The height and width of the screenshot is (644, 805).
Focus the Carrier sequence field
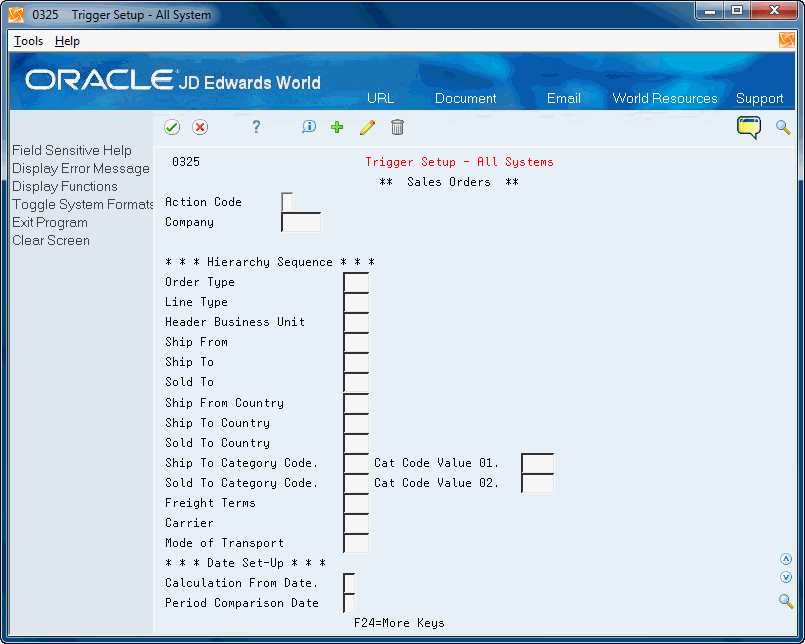click(356, 523)
